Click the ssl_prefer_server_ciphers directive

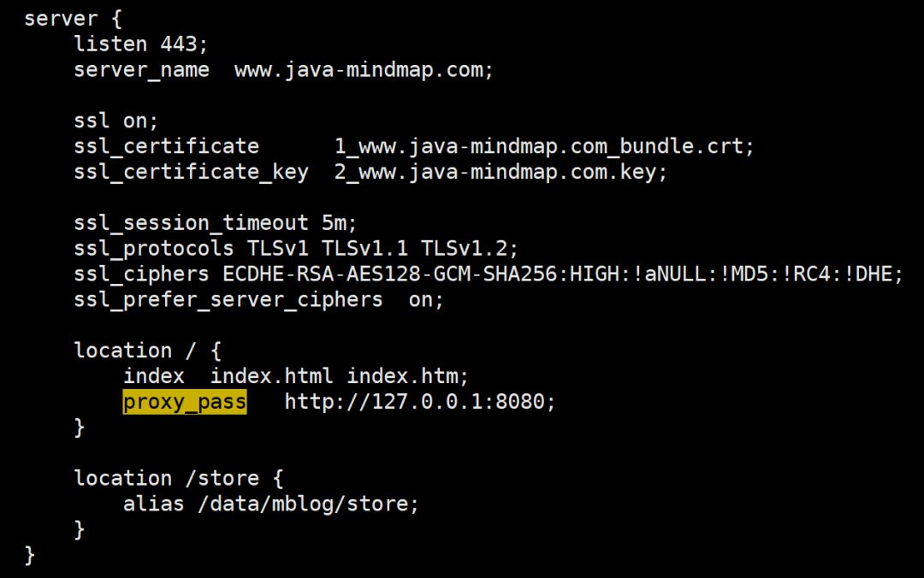(x=228, y=300)
